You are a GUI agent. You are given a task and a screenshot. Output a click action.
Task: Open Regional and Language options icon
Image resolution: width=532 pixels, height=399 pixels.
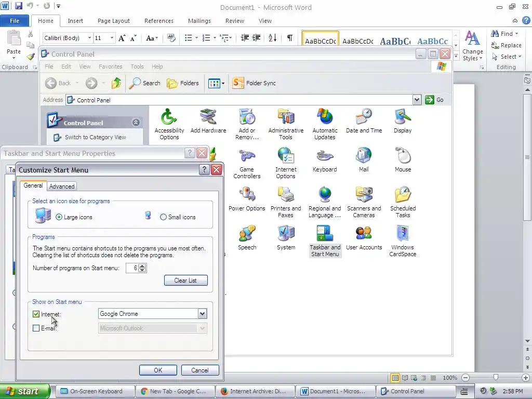tap(325, 202)
